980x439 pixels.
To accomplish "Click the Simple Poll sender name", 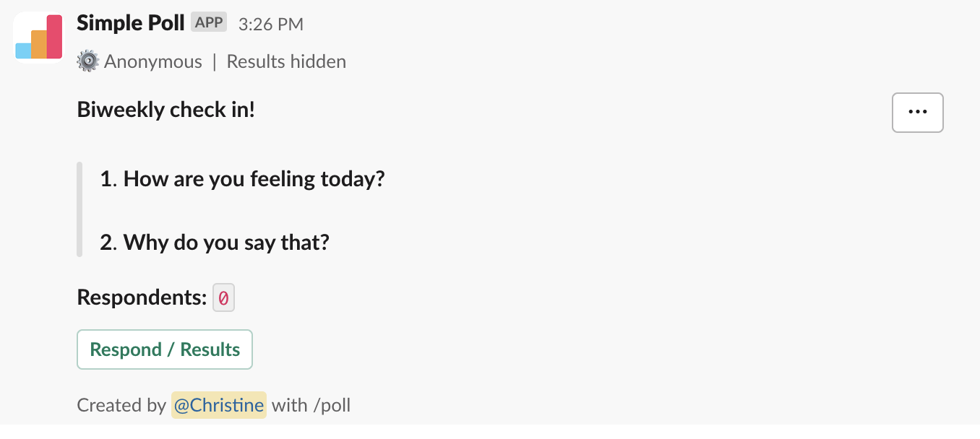I will coord(131,23).
